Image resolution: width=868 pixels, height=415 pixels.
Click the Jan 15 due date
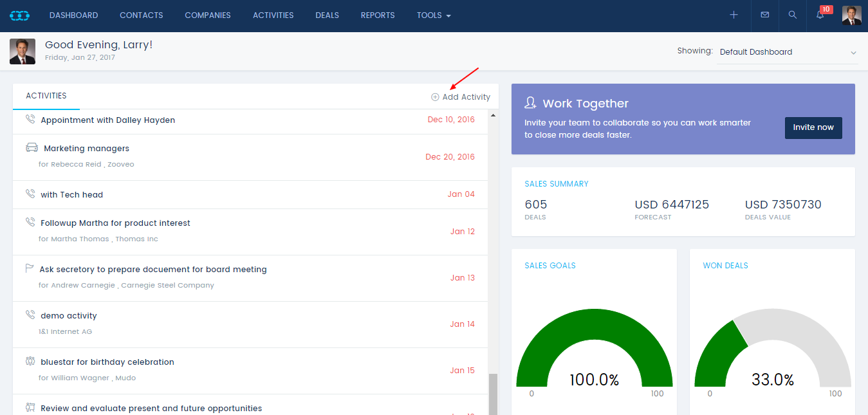(x=463, y=371)
